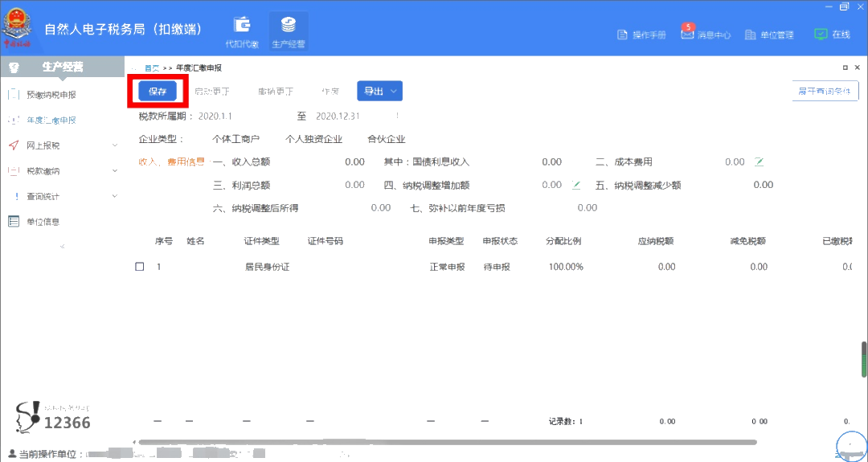Click the 收入、费用信息 section label
The width and height of the screenshot is (868, 462).
point(172,162)
